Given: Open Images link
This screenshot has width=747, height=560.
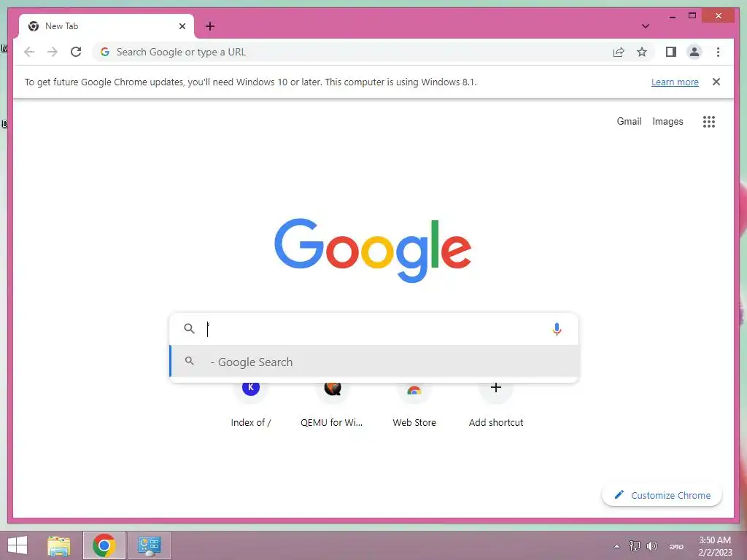Looking at the screenshot, I should 667,122.
